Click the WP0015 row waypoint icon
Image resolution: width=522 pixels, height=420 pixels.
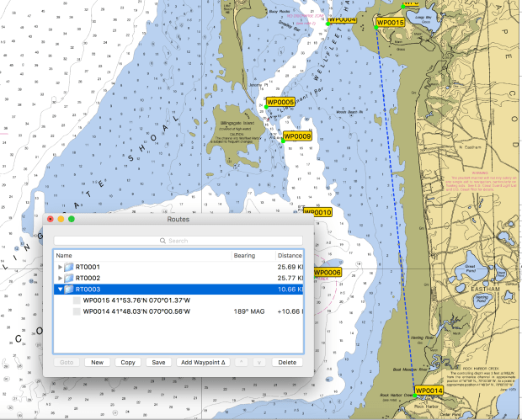click(77, 300)
